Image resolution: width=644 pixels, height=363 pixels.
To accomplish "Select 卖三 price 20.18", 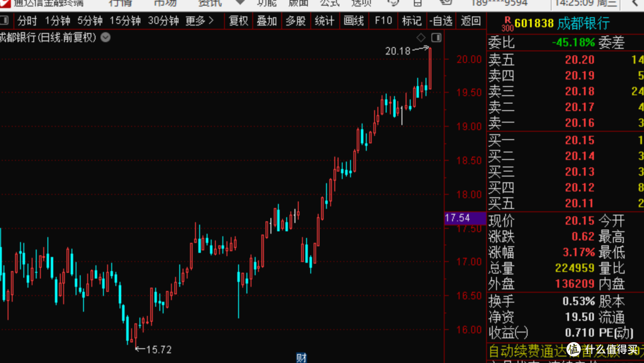I will point(580,91).
